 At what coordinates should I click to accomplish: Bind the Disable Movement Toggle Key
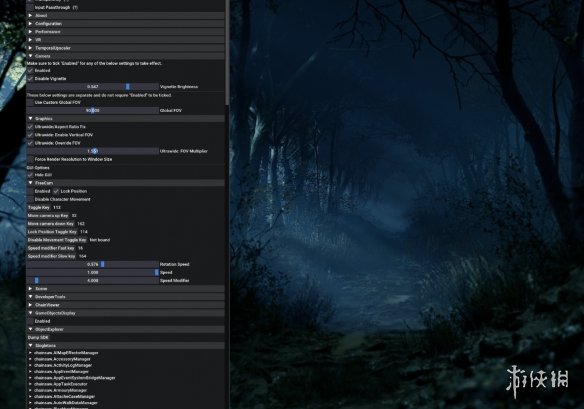coord(57,240)
